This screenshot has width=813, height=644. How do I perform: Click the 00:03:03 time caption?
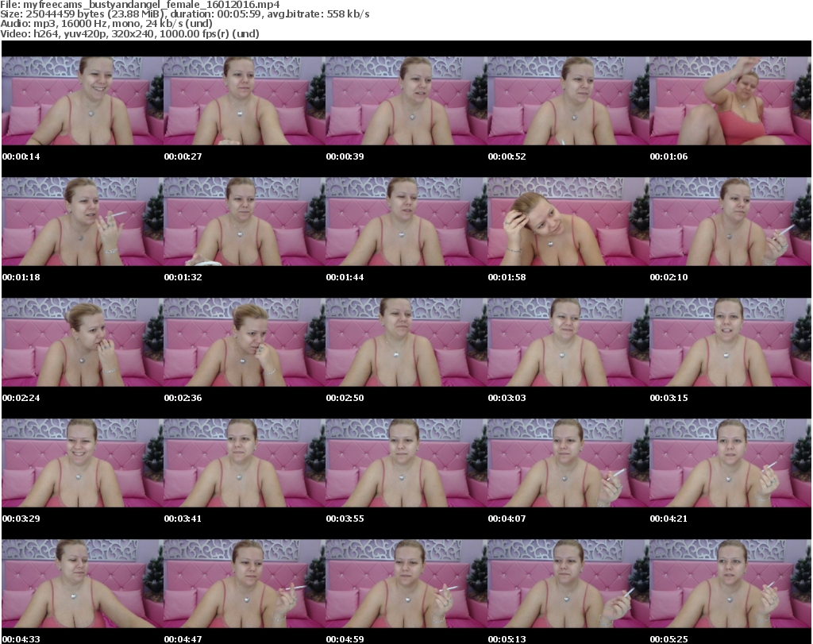tap(507, 398)
